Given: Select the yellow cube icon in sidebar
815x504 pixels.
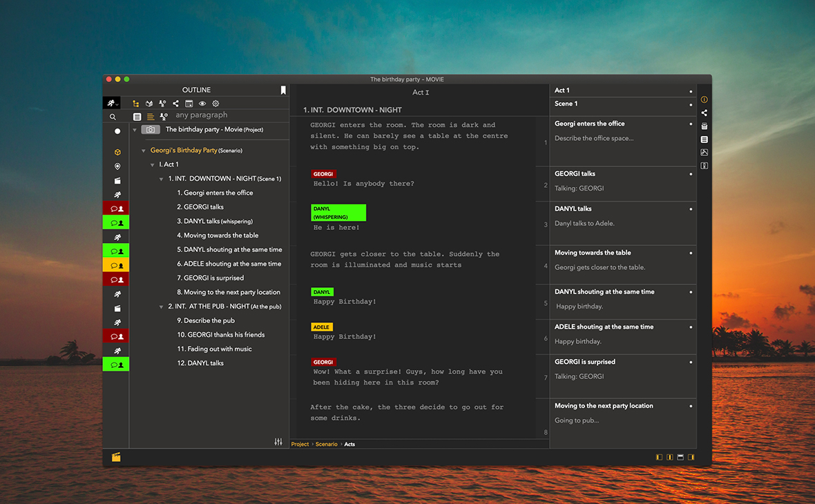Looking at the screenshot, I should tap(117, 152).
